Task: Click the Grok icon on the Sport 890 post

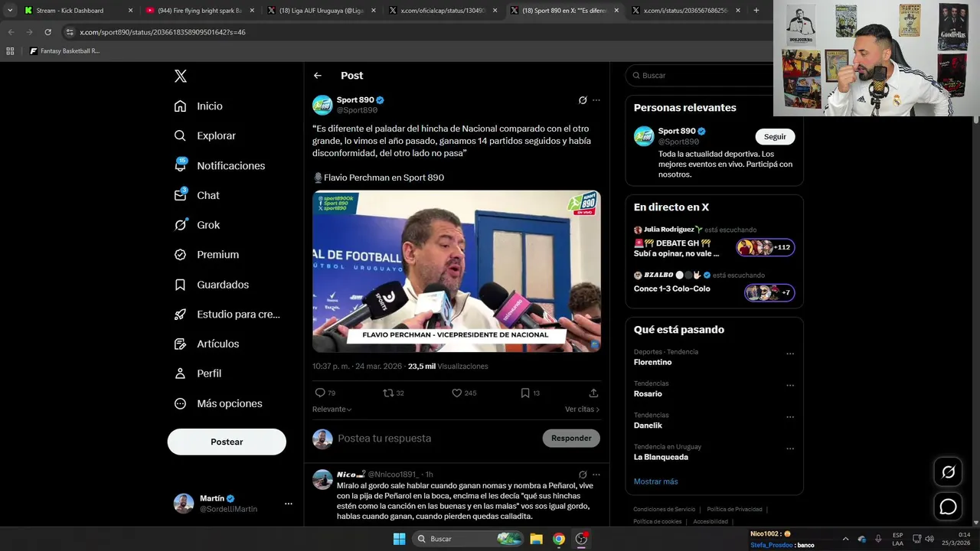Action: tap(583, 100)
